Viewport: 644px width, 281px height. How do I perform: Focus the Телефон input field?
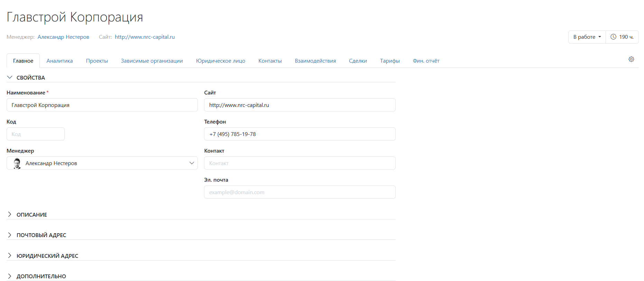pos(300,134)
